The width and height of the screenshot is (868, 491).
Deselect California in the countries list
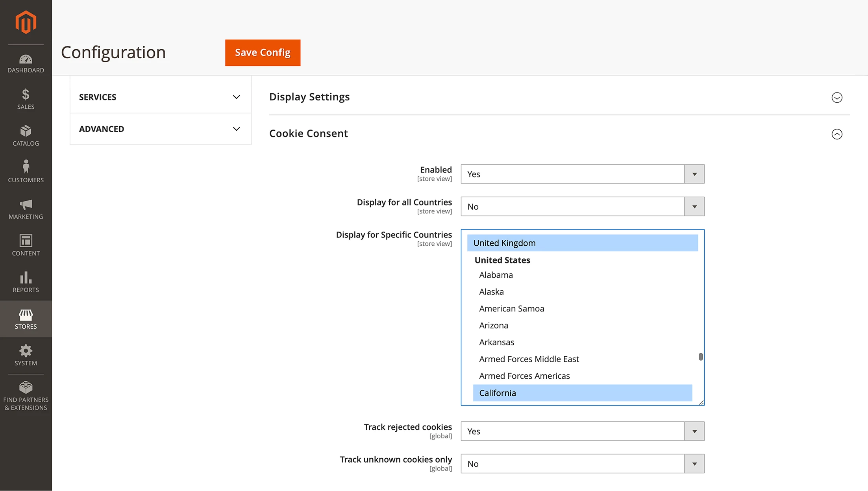[x=497, y=393]
